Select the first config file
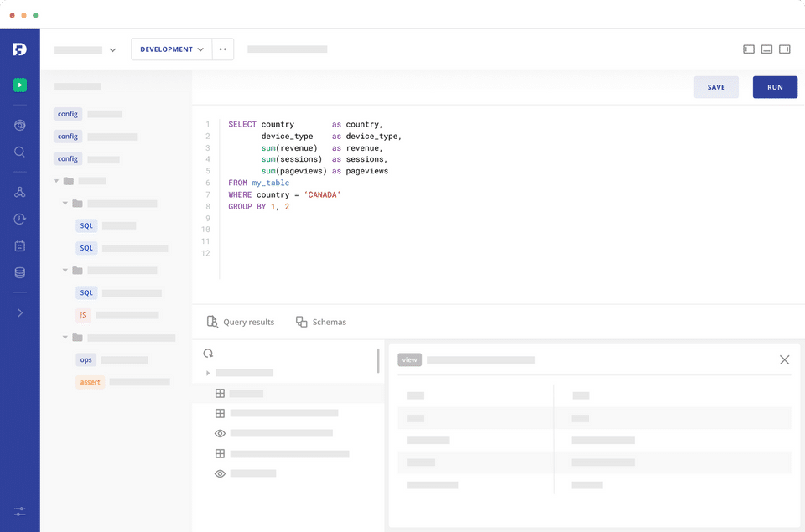The height and width of the screenshot is (532, 805). pyautogui.click(x=88, y=114)
